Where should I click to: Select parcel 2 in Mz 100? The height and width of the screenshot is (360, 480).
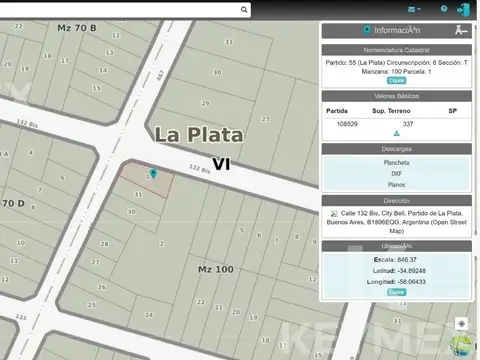[x=161, y=244]
